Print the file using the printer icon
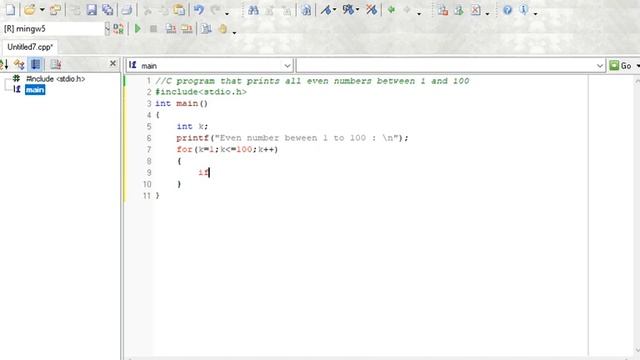The width and height of the screenshot is (640, 360). click(127, 9)
